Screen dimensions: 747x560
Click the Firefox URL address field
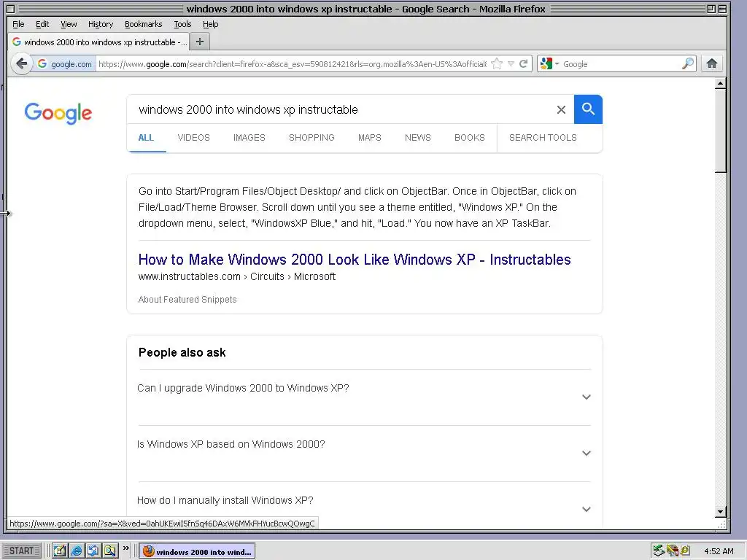[x=293, y=64]
